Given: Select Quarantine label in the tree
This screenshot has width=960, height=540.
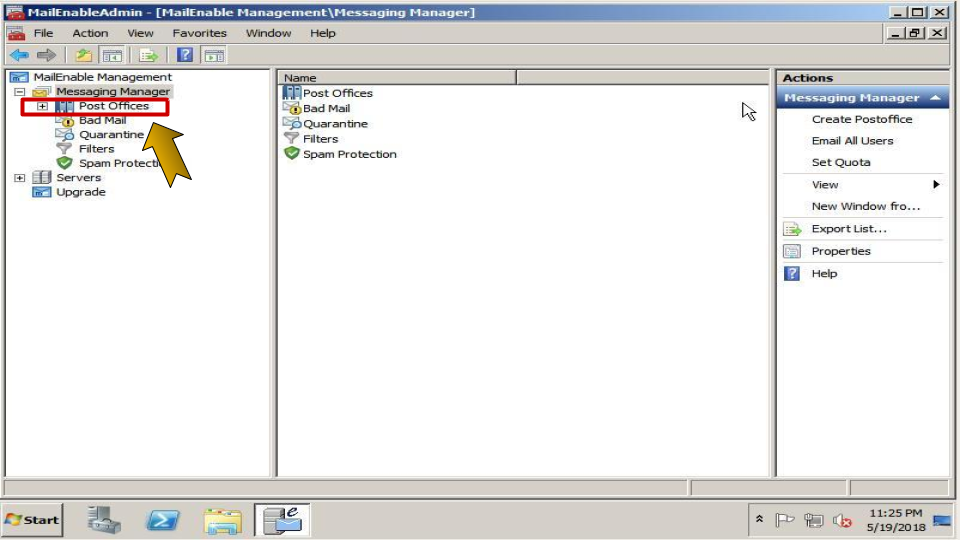Looking at the screenshot, I should [x=111, y=135].
